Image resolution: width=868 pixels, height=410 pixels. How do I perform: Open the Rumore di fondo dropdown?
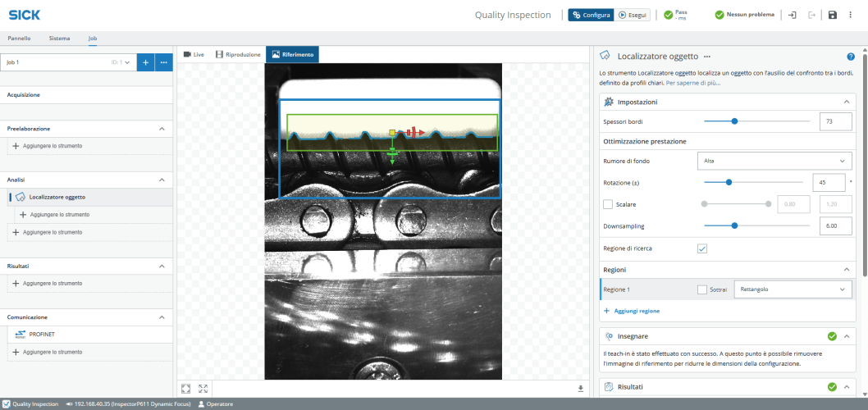pyautogui.click(x=774, y=161)
